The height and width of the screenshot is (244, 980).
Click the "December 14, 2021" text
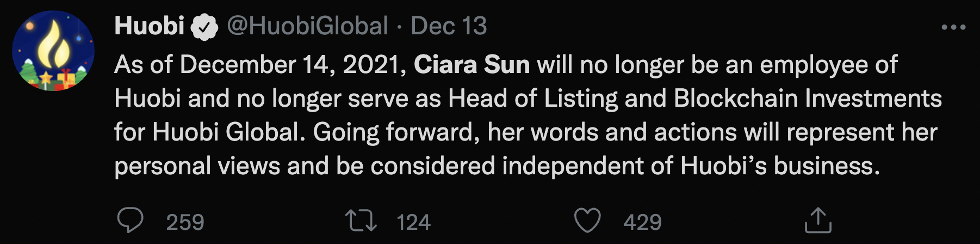pos(294,65)
